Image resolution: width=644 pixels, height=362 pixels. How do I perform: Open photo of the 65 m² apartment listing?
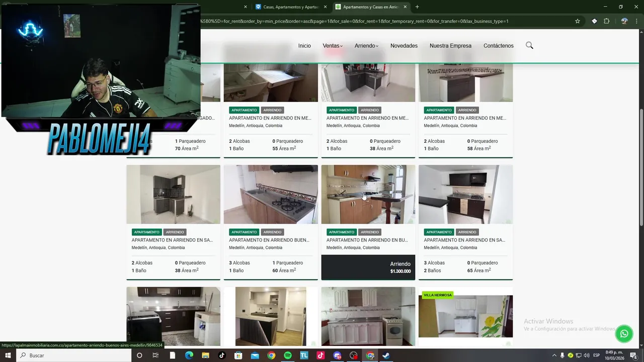coord(465,194)
